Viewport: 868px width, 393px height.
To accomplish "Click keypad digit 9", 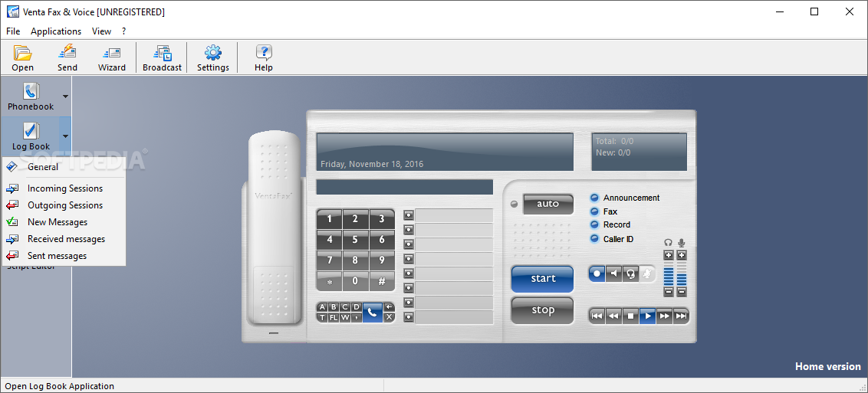I will [382, 260].
